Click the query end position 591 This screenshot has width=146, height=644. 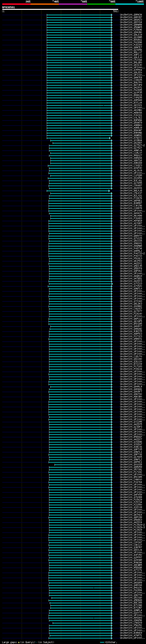[115, 11]
